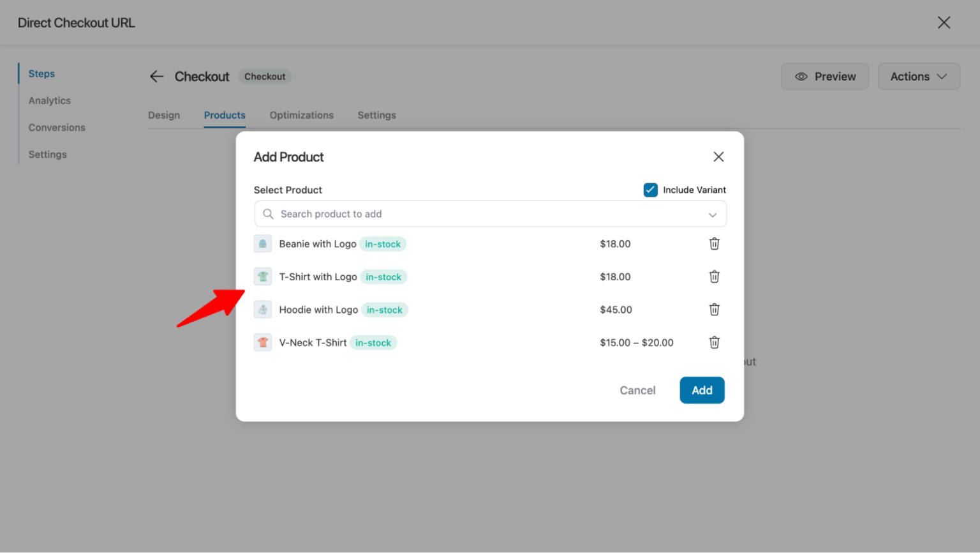Image resolution: width=980 pixels, height=553 pixels.
Task: Expand the product search dropdown chevron
Action: pyautogui.click(x=713, y=215)
